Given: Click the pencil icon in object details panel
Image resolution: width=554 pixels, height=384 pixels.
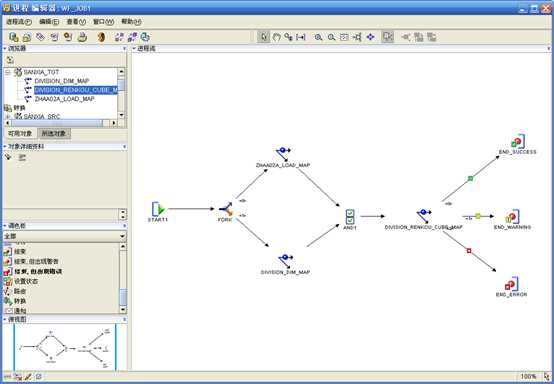Looking at the screenshot, I should click(x=8, y=157).
